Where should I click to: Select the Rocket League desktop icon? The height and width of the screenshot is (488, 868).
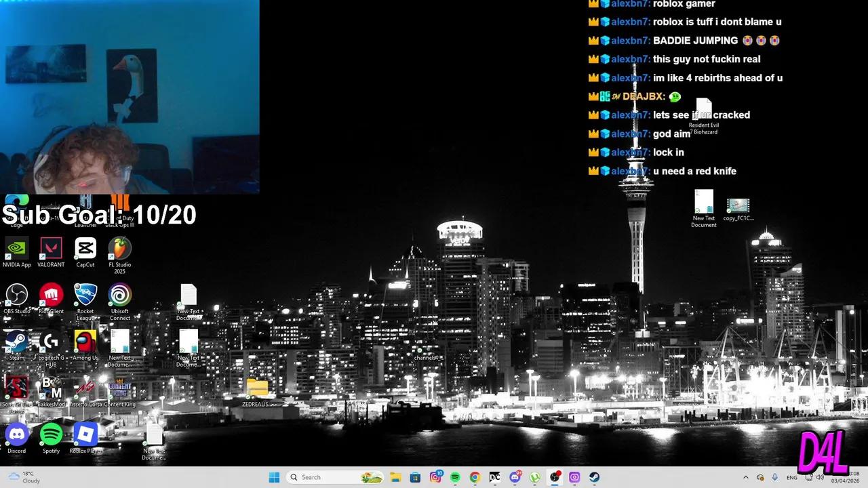[x=85, y=296]
